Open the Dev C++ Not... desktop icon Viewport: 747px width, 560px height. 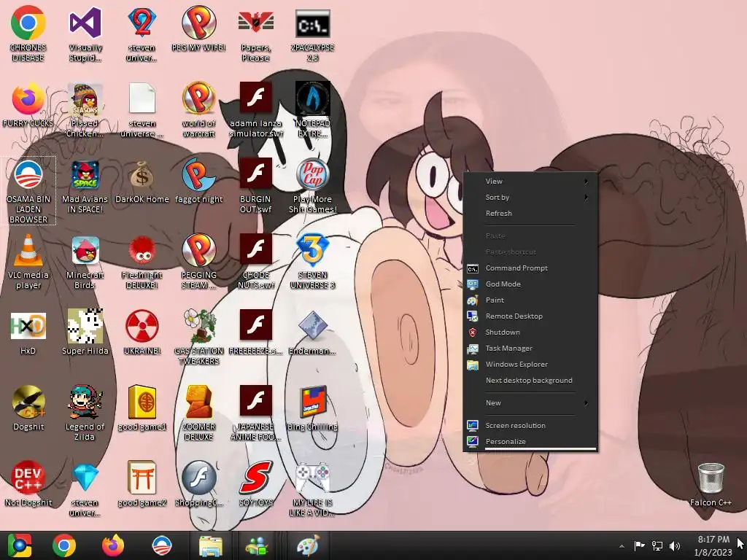(x=28, y=478)
